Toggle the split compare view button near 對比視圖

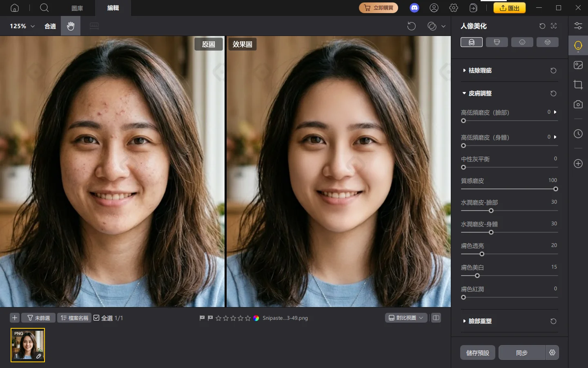pos(436,318)
